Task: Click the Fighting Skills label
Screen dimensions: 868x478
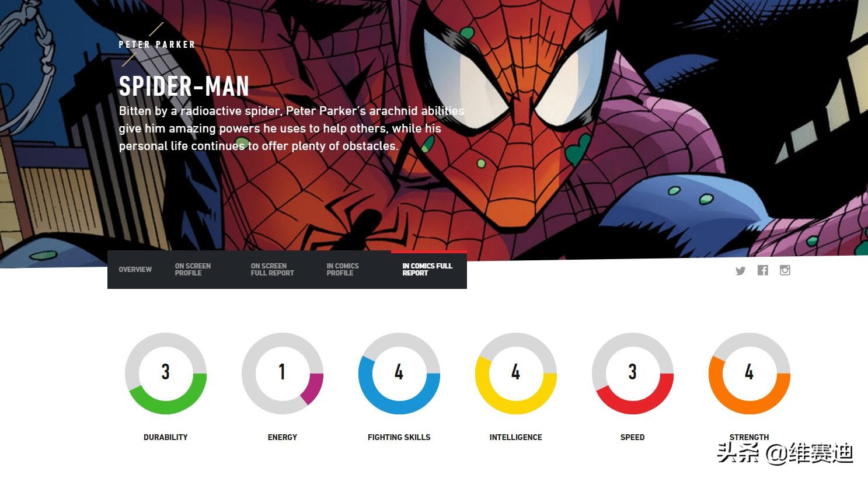Action: click(399, 437)
